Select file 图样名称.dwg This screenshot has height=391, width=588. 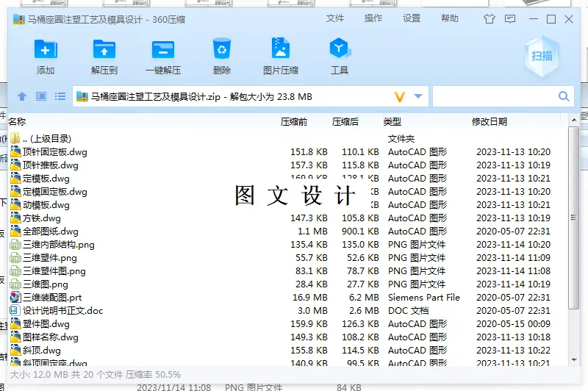tap(287, 337)
